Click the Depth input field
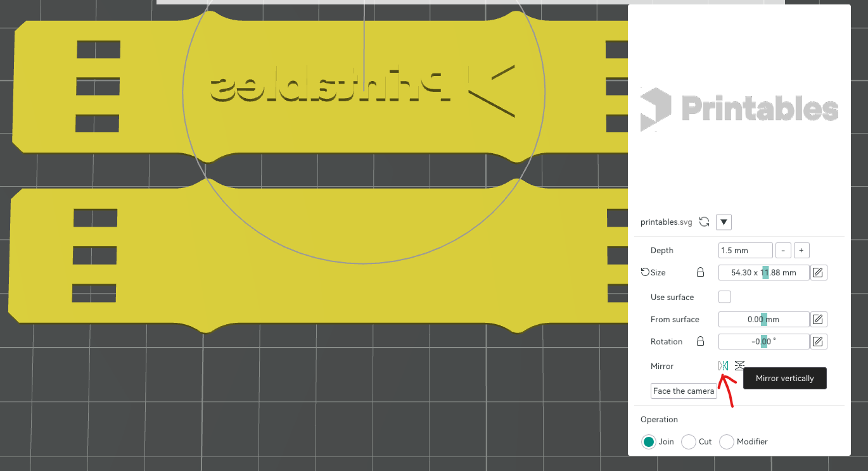Viewport: 868px width, 471px height. [x=745, y=251]
